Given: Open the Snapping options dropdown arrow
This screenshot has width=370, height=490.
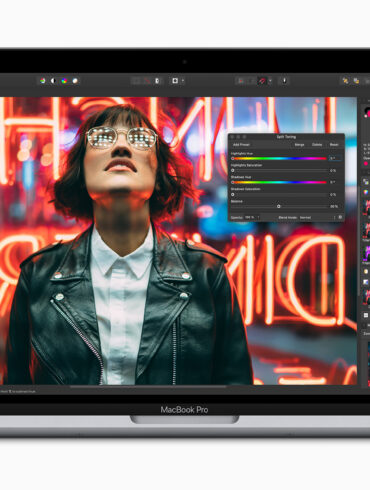Looking at the screenshot, I should 270,81.
